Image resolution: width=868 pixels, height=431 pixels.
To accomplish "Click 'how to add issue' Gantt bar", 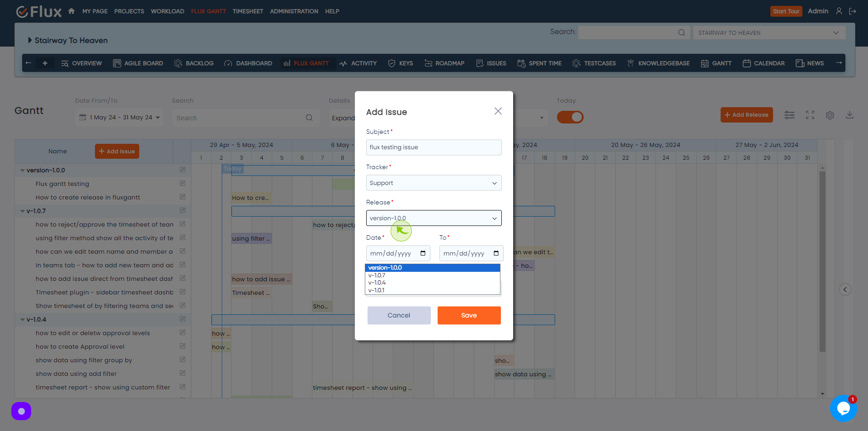I will (x=262, y=279).
